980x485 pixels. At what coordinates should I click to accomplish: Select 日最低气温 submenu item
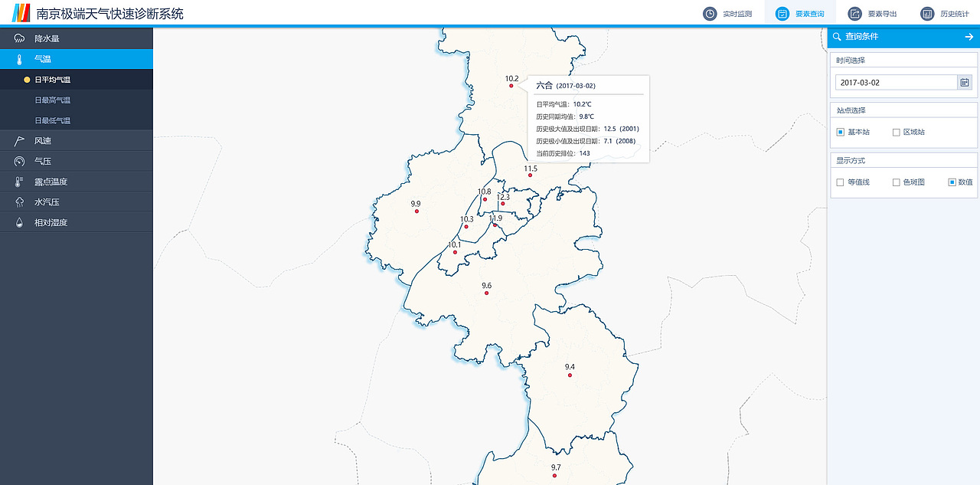pyautogui.click(x=77, y=120)
